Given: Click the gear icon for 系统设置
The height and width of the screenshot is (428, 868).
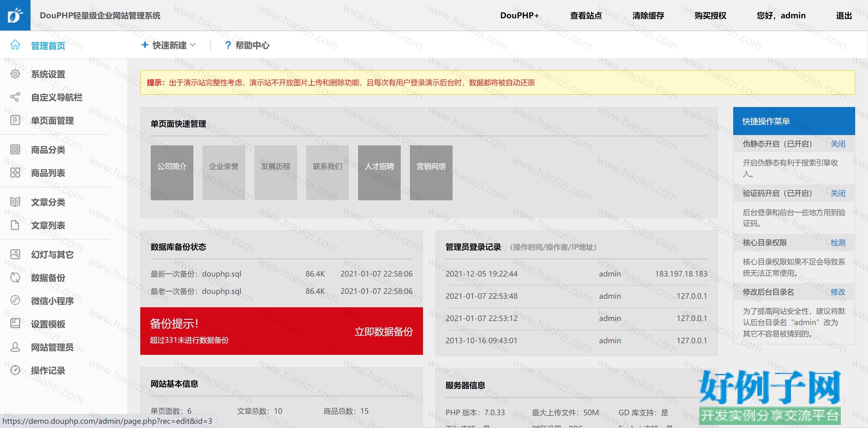Looking at the screenshot, I should (15, 74).
